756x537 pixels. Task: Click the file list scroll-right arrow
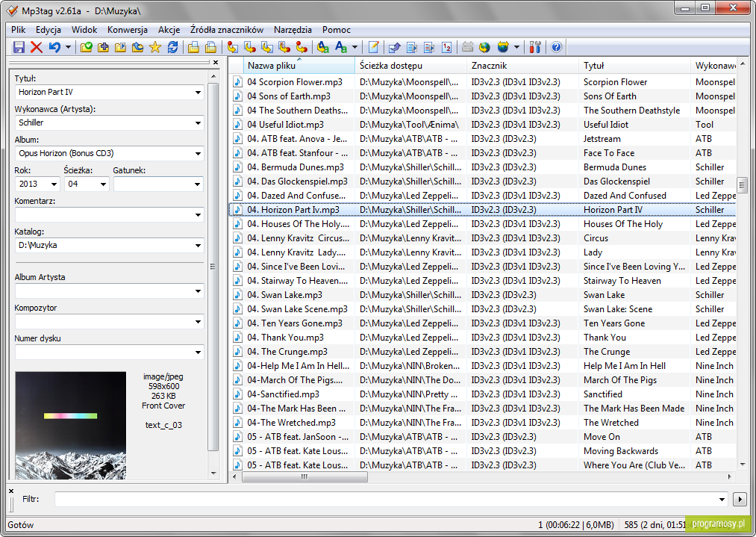729,477
